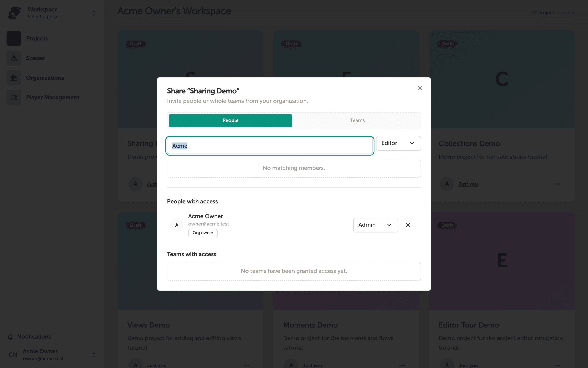This screenshot has width=588, height=368.
Task: Click the A avatar on Collections Demo card
Action: pos(447,184)
